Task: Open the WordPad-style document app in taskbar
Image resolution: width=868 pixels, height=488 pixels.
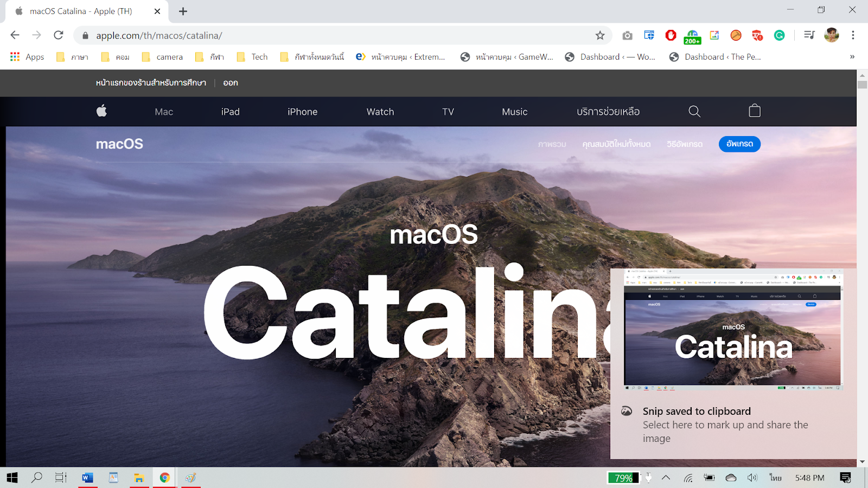Action: tap(113, 478)
